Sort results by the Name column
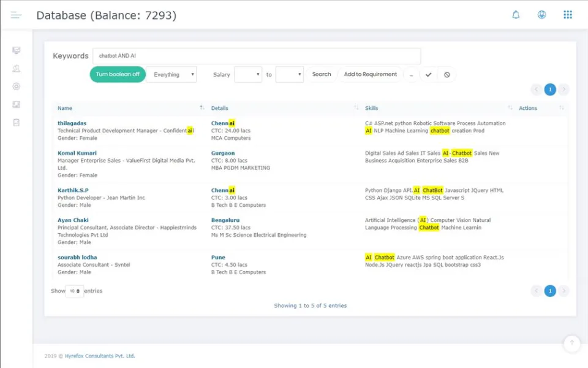This screenshot has height=368, width=588. [65, 108]
